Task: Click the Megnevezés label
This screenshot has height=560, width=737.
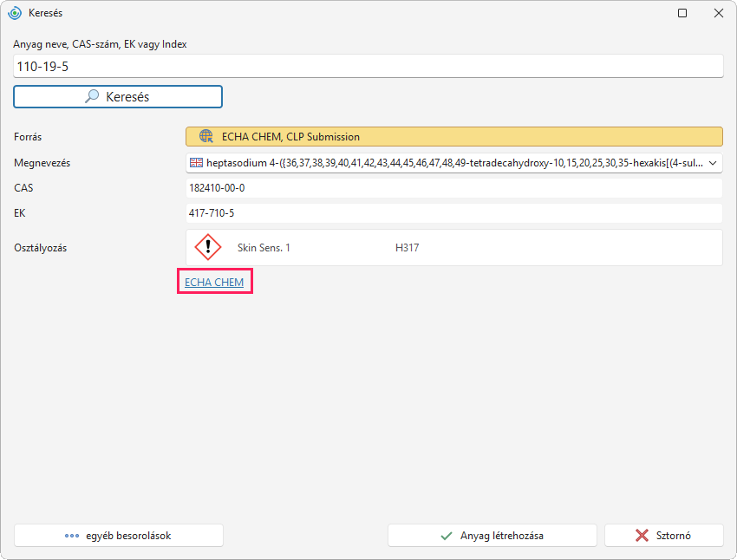Action: click(x=42, y=163)
